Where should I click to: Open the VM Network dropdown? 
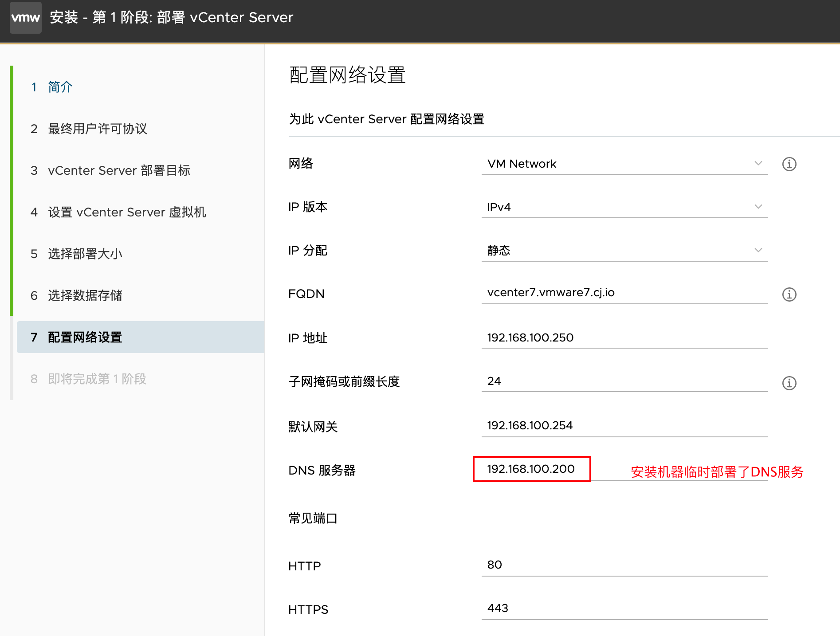(x=624, y=164)
